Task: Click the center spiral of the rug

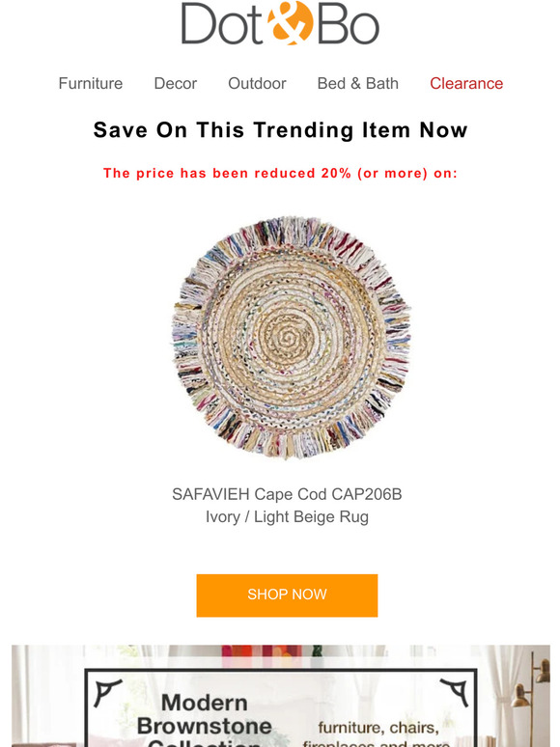Action: pyautogui.click(x=287, y=339)
